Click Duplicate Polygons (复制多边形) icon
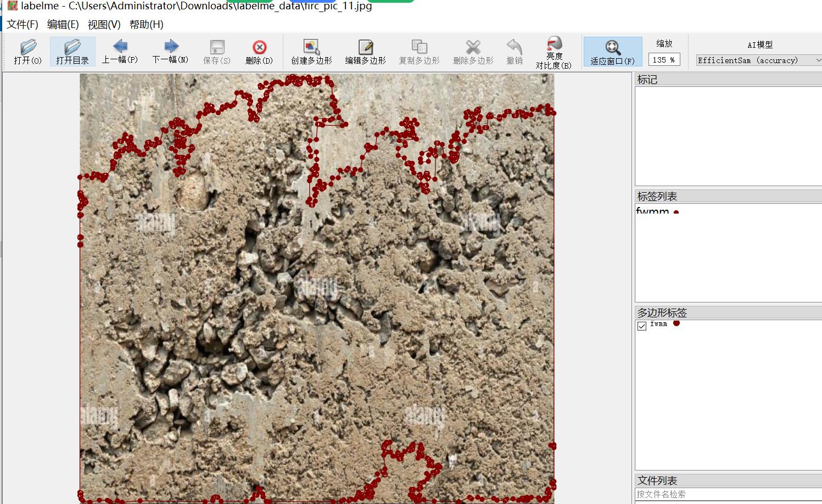822x504 pixels. [x=419, y=52]
